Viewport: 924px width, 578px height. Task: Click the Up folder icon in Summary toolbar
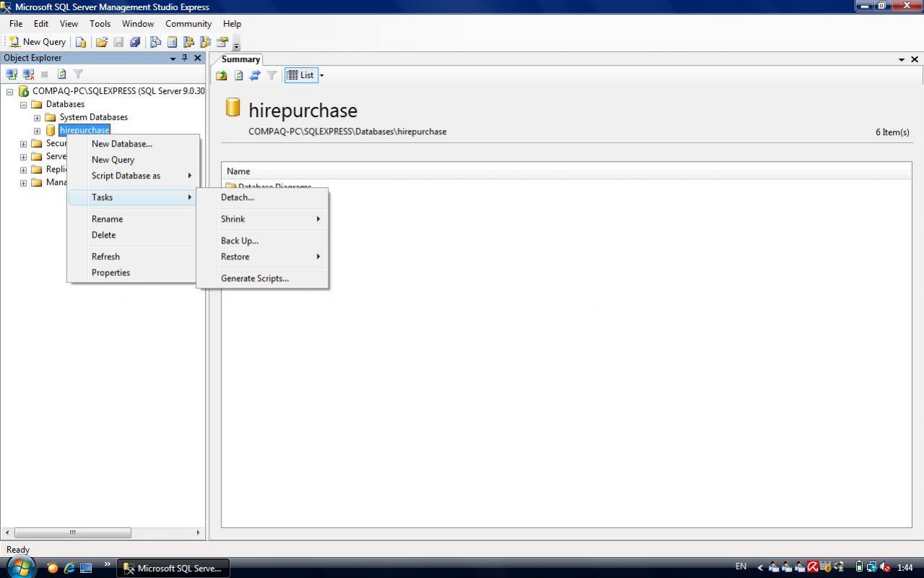pos(222,75)
